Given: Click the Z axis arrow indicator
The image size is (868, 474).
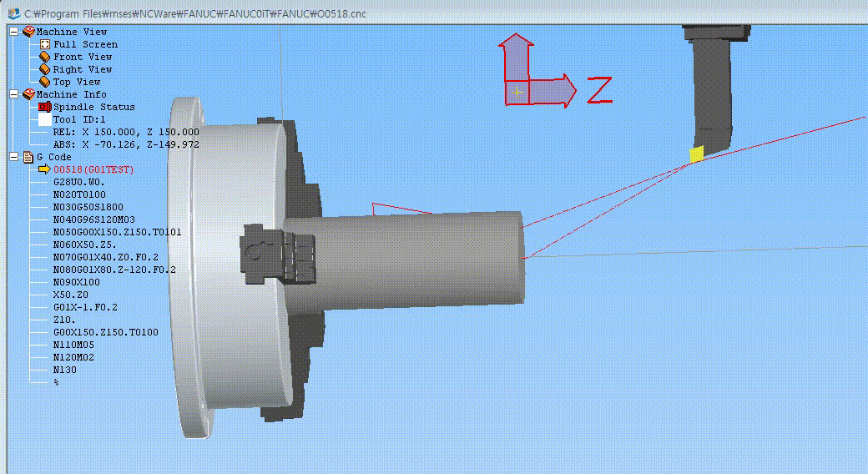Looking at the screenshot, I should point(553,91).
